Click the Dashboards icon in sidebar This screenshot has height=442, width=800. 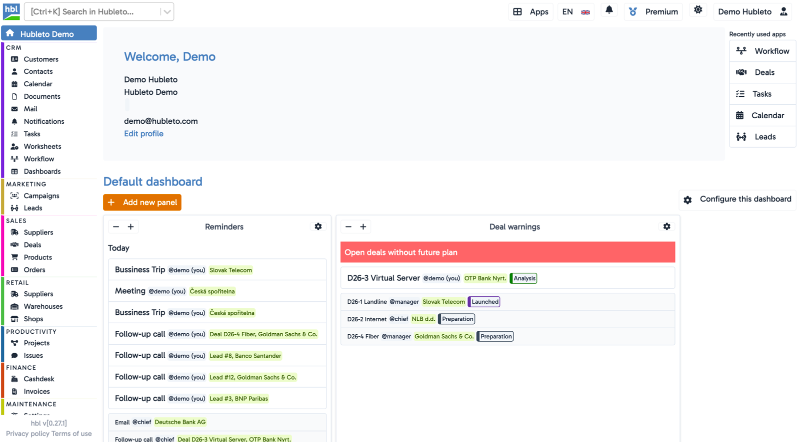14,171
